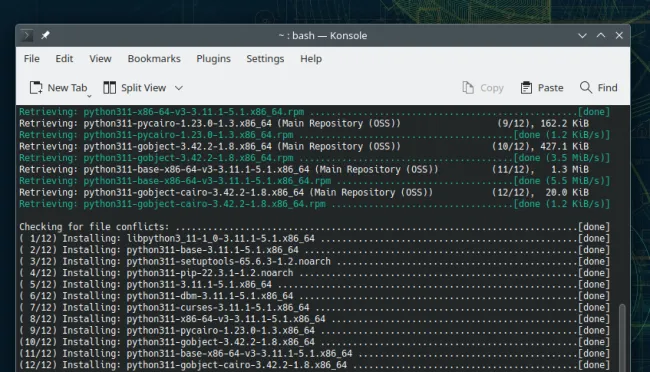Click the Konsole terminal icon in title bar
650x372 pixels.
click(27, 35)
